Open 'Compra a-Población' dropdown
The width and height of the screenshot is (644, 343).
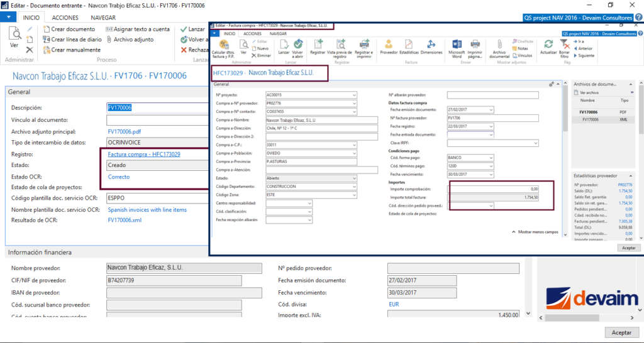pos(354,153)
